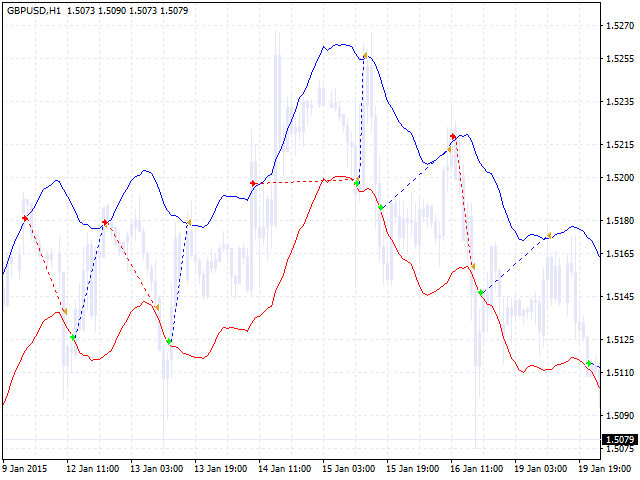
Task: Select the highlighted current price label 1.5079
Action: [x=620, y=440]
